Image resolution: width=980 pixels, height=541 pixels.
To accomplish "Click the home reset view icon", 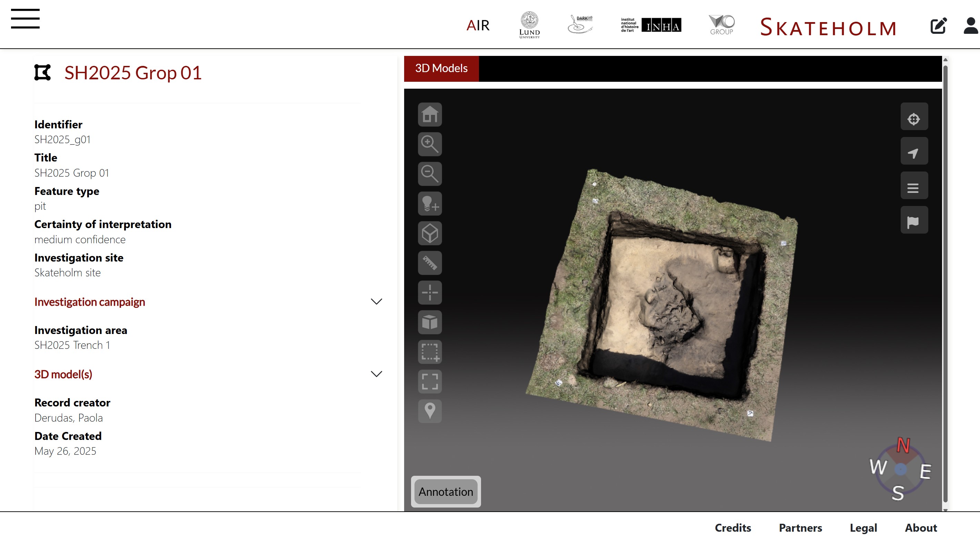I will (430, 114).
